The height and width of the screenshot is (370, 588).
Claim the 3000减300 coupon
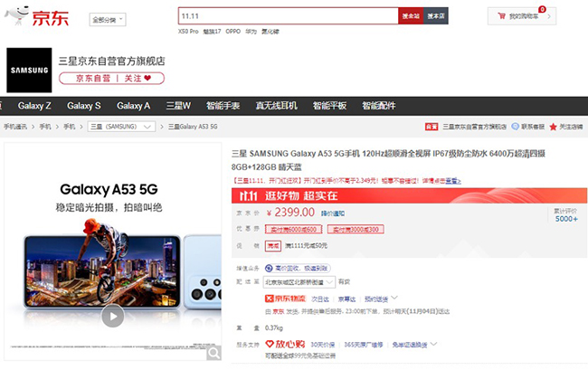tap(356, 229)
